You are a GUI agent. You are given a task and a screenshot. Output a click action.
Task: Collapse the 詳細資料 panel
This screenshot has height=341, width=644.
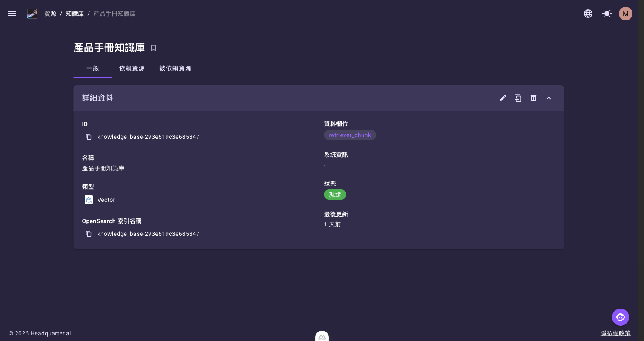(549, 98)
